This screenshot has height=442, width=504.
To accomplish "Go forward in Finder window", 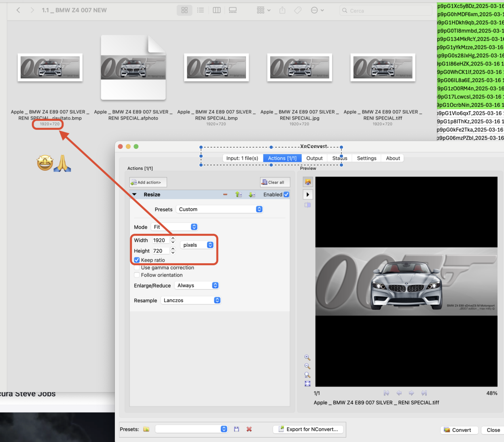I will tap(32, 10).
